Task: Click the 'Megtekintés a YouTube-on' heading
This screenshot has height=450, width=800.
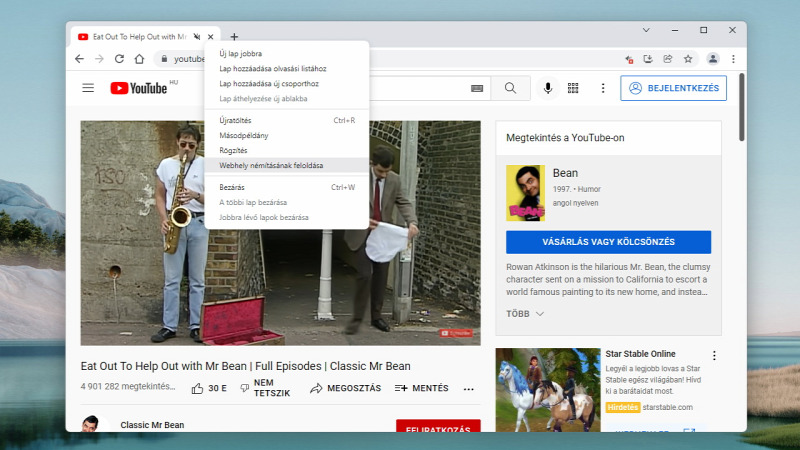Action: tap(565, 138)
